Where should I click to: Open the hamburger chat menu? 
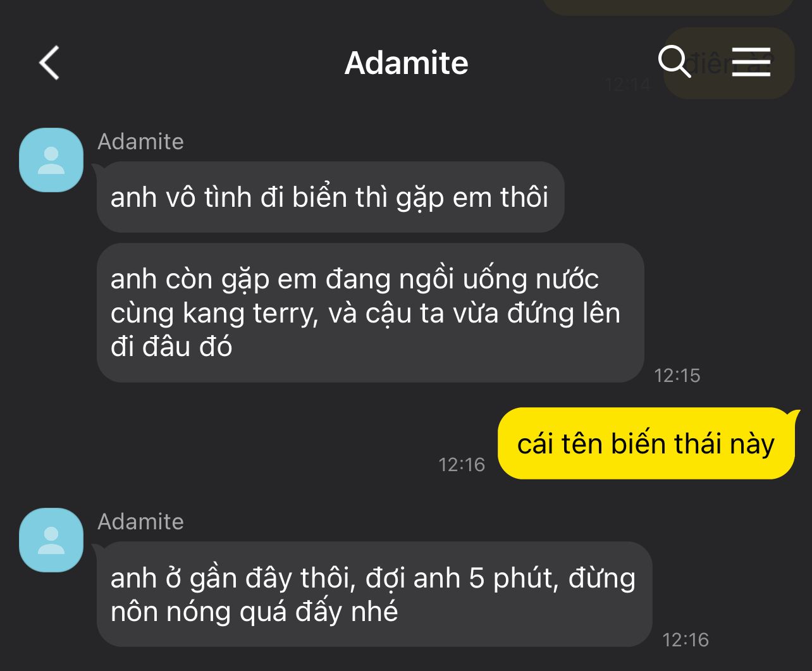[751, 62]
